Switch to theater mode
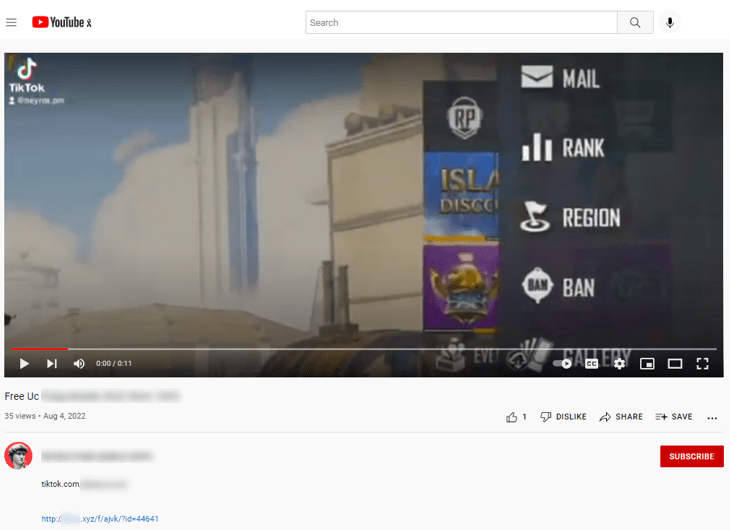Screen dimensions: 730x530 pos(675,363)
